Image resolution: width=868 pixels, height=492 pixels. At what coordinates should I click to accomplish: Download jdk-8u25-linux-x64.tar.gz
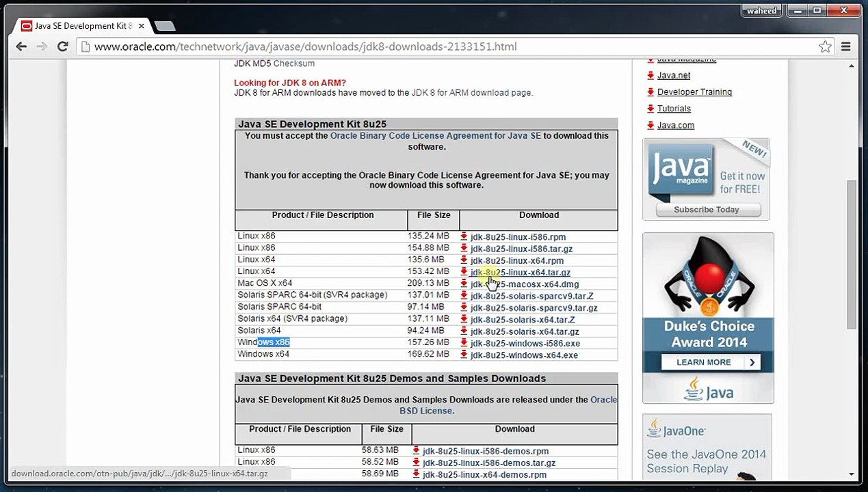[520, 272]
